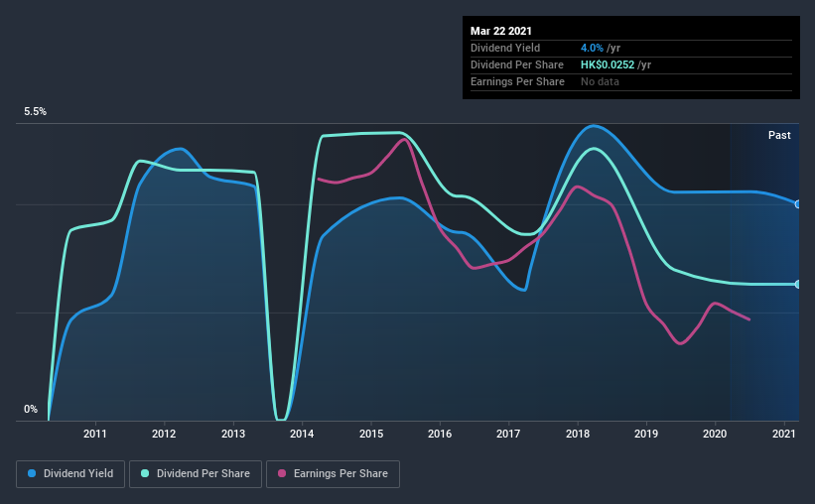Toggle the Dividend Per Share legend button
This screenshot has height=504, width=815.
[x=196, y=474]
